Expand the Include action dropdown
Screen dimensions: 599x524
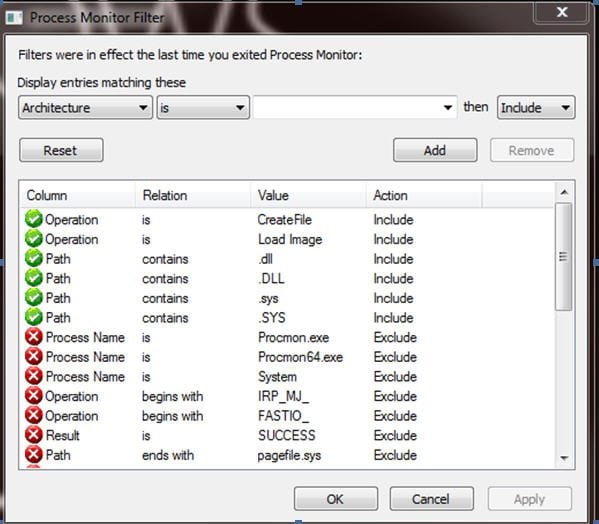click(x=536, y=108)
